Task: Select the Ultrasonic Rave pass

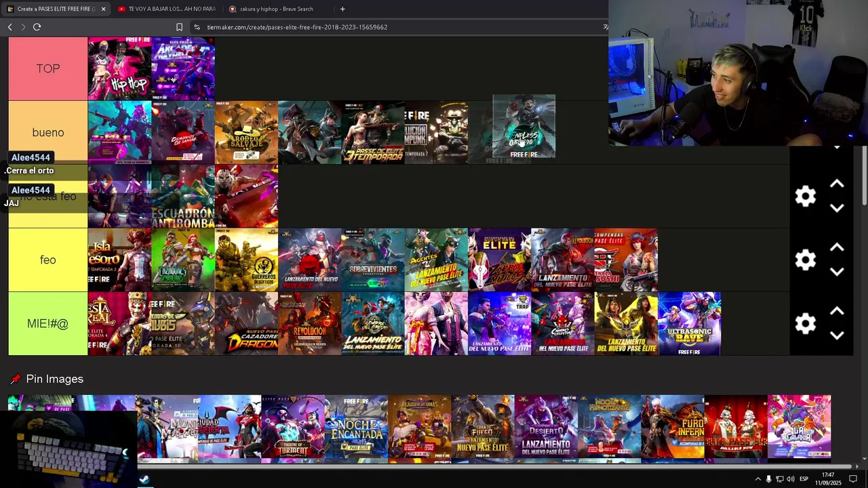Action: [x=690, y=323]
